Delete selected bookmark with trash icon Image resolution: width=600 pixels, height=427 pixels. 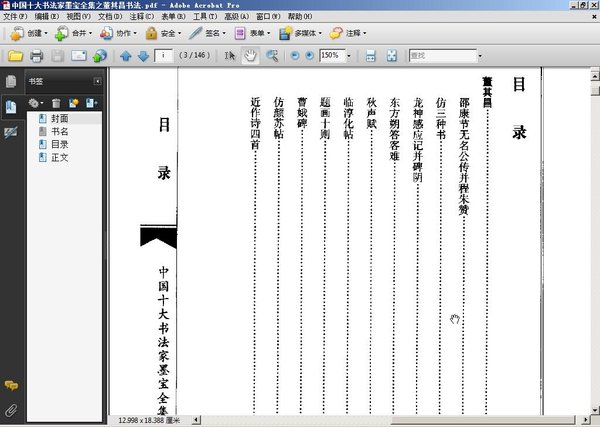56,103
